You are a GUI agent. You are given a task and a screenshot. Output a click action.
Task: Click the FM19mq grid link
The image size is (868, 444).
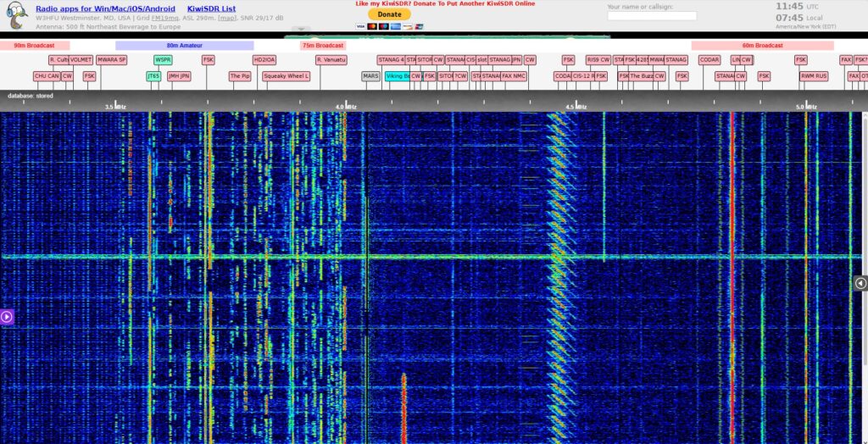164,18
